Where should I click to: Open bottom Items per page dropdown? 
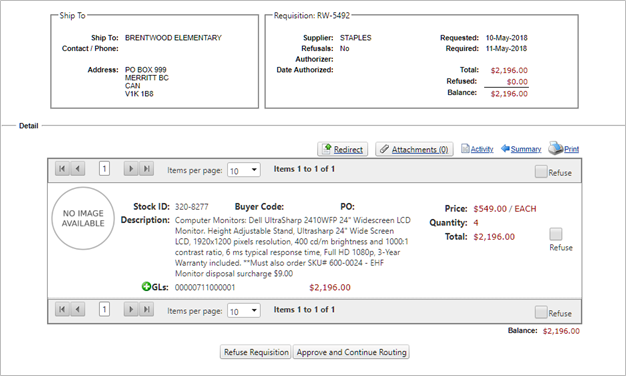click(x=244, y=311)
